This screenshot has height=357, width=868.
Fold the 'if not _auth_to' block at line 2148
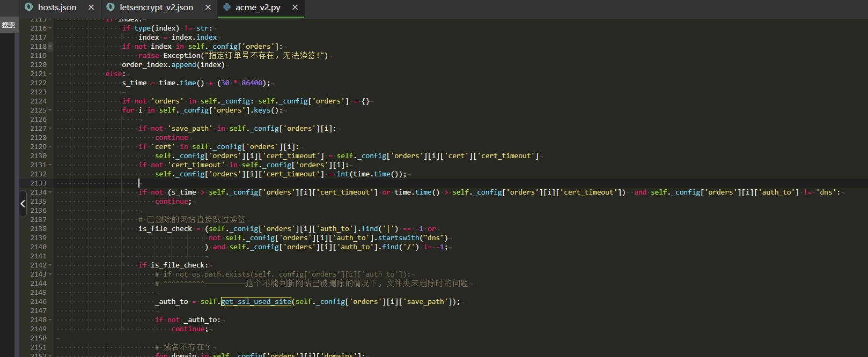pos(50,320)
